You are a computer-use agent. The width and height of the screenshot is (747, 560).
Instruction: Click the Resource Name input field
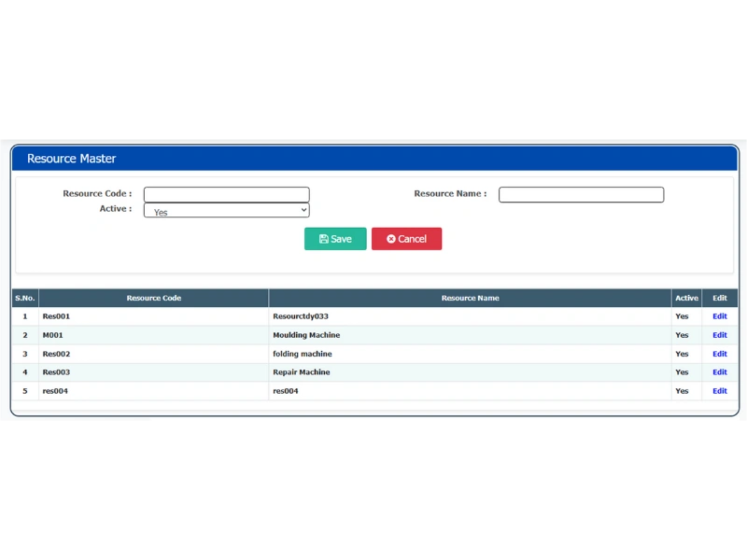[581, 193]
